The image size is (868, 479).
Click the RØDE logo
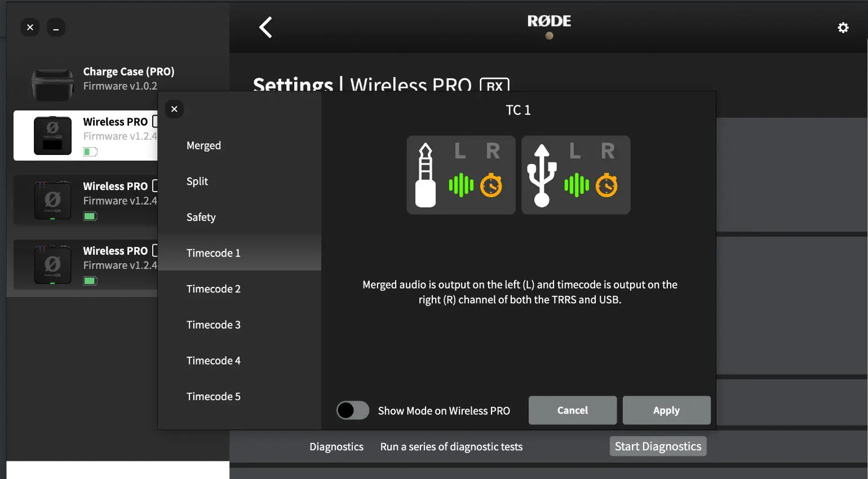coord(548,23)
